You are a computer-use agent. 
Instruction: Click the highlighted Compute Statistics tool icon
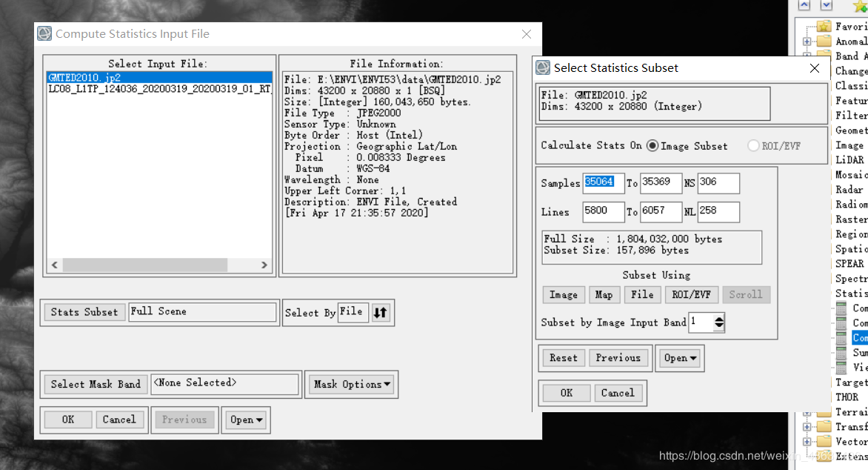[841, 337]
